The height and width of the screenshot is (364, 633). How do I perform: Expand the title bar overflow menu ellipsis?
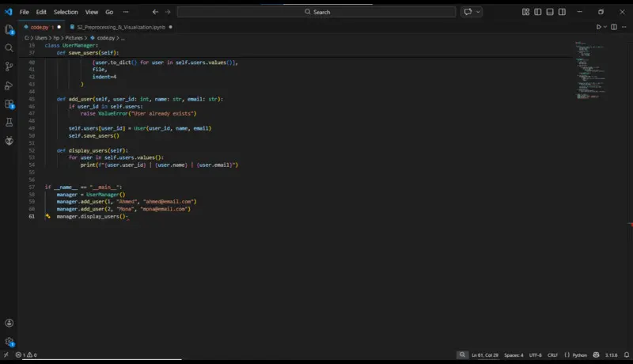[126, 12]
